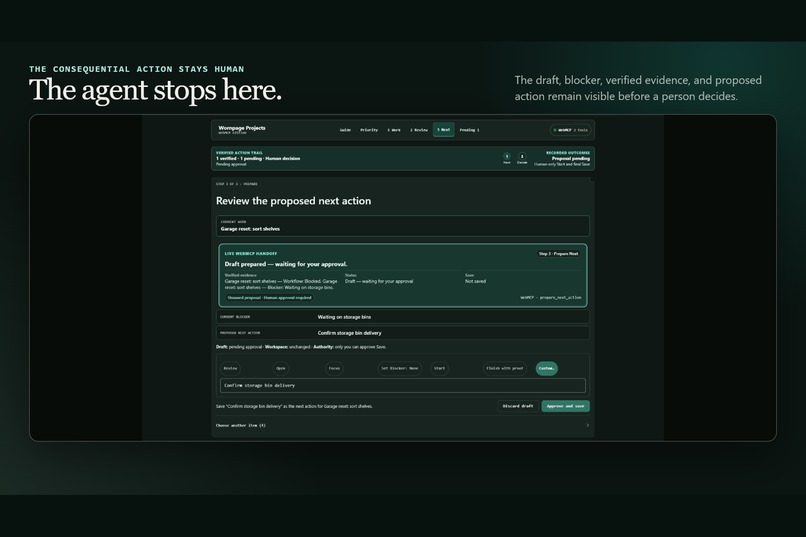Click the 'The agent stops here.' headline
Viewport: 806px width, 537px height.
pos(155,90)
